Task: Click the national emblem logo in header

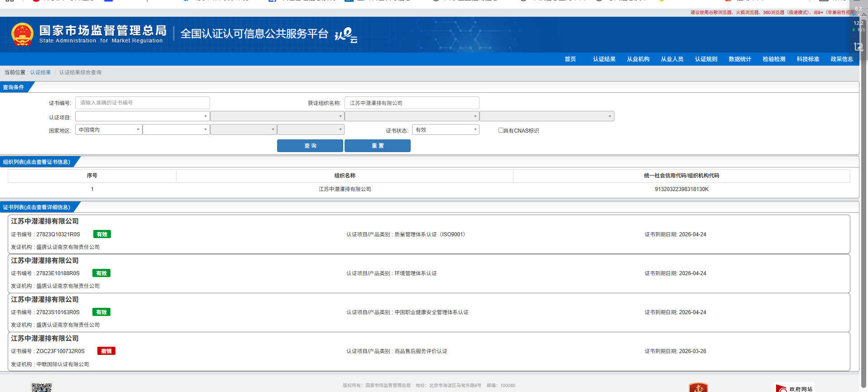Action: 22,34
